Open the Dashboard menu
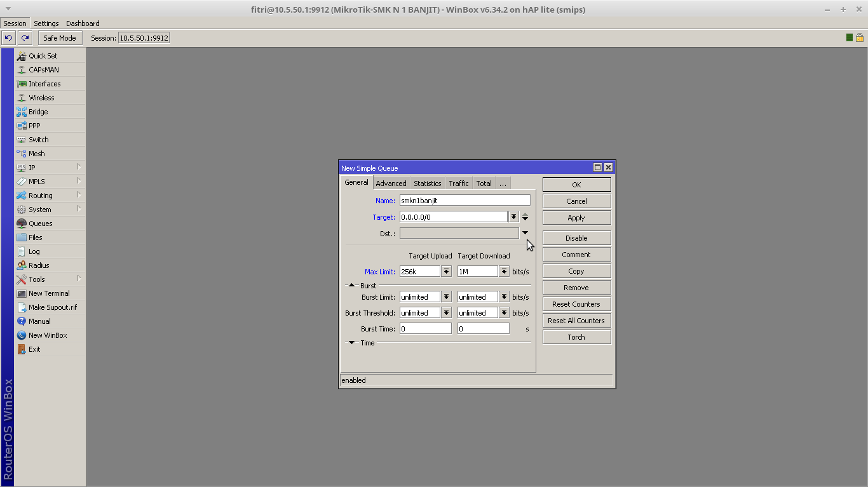 click(x=83, y=23)
